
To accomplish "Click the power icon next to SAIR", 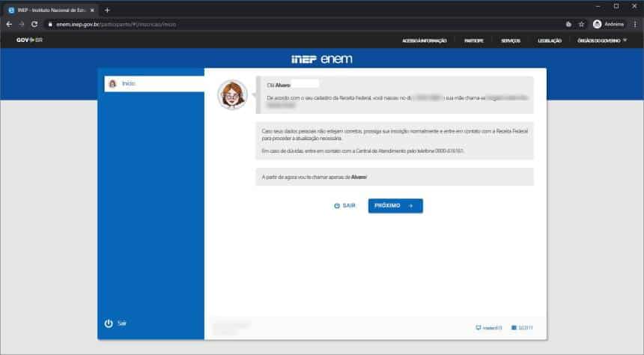I will pos(337,205).
